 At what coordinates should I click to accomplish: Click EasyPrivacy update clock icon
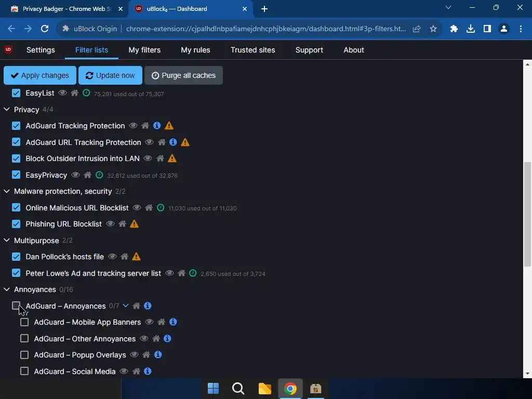(x=99, y=175)
